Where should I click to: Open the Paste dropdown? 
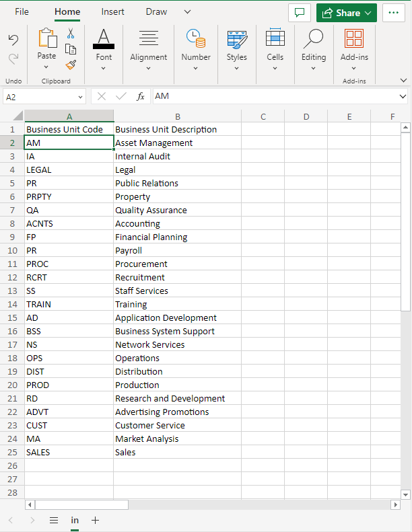[46, 67]
